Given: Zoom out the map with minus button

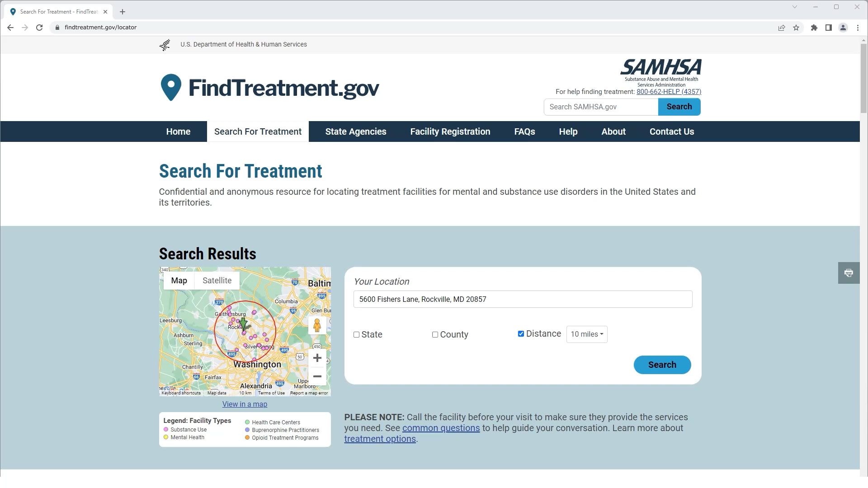Looking at the screenshot, I should click(x=317, y=376).
